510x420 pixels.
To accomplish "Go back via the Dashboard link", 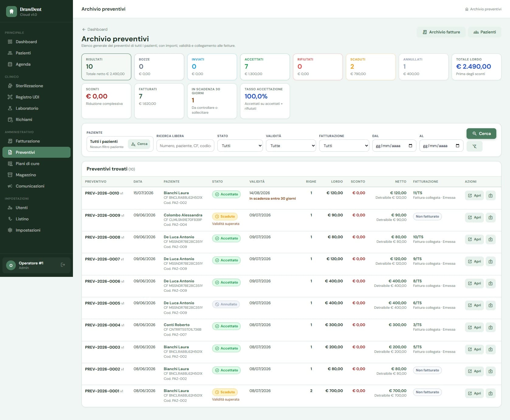I will pyautogui.click(x=95, y=29).
